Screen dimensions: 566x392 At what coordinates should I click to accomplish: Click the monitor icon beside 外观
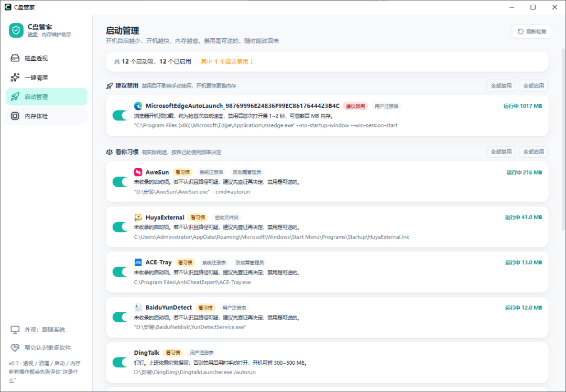coord(15,330)
